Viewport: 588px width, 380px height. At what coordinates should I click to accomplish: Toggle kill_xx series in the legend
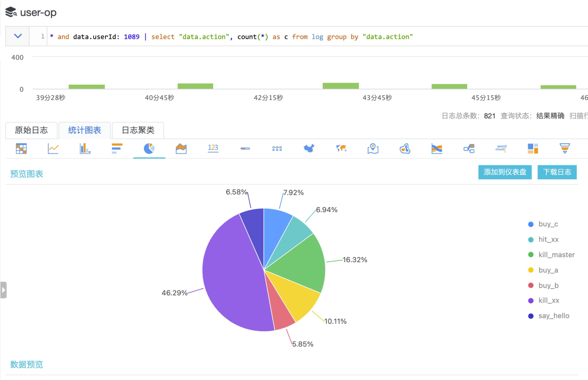(x=543, y=300)
